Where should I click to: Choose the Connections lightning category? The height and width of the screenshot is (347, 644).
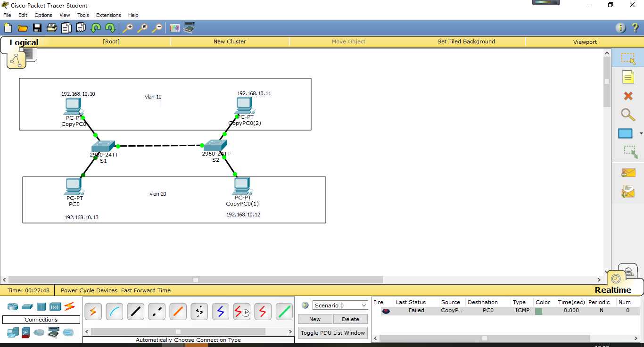(x=69, y=306)
